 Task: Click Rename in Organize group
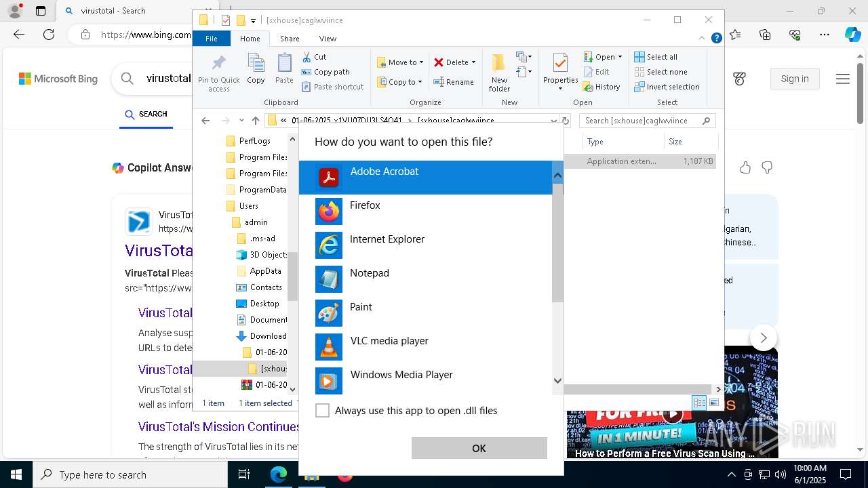click(x=454, y=82)
